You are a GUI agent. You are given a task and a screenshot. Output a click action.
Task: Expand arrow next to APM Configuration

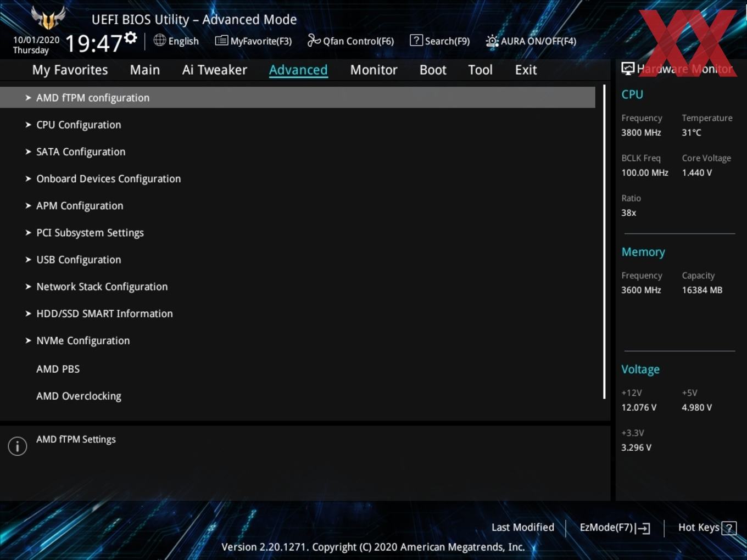[28, 205]
